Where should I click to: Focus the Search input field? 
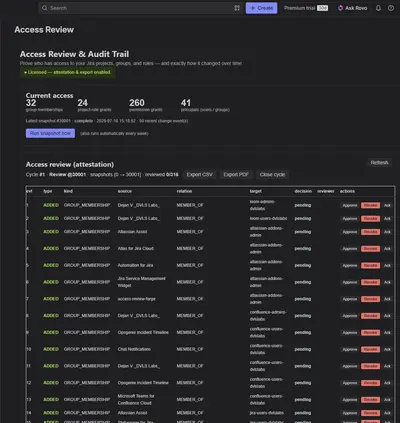click(141, 8)
